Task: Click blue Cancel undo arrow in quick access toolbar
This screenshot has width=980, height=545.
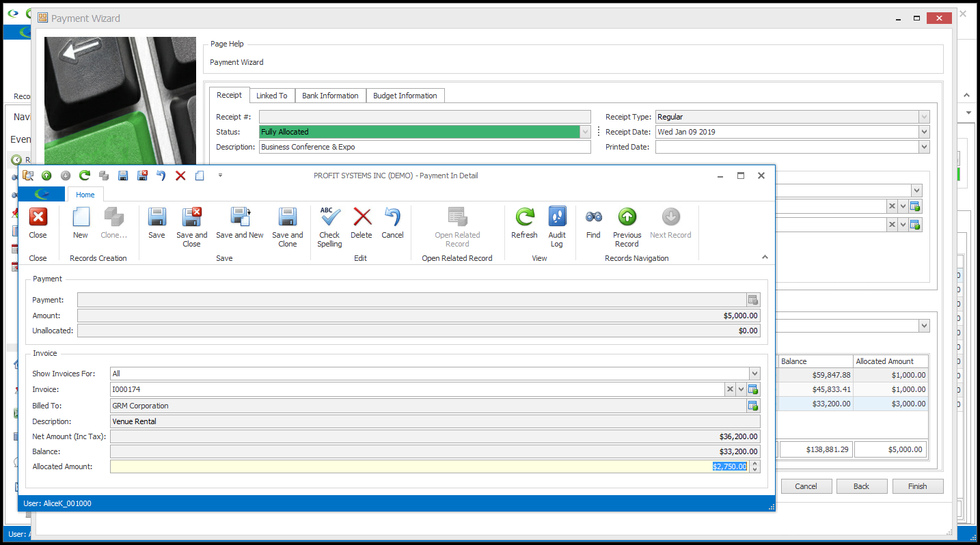Action: tap(161, 176)
